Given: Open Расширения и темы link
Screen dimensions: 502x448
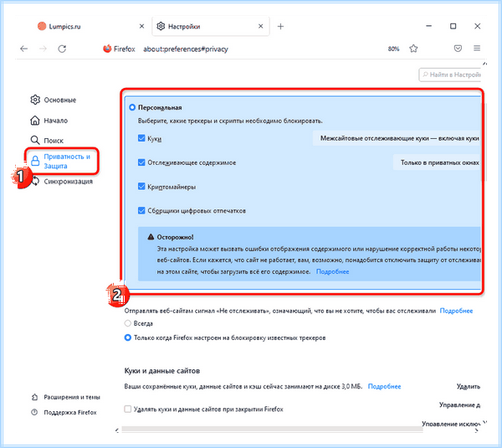Looking at the screenshot, I should pos(65,397).
